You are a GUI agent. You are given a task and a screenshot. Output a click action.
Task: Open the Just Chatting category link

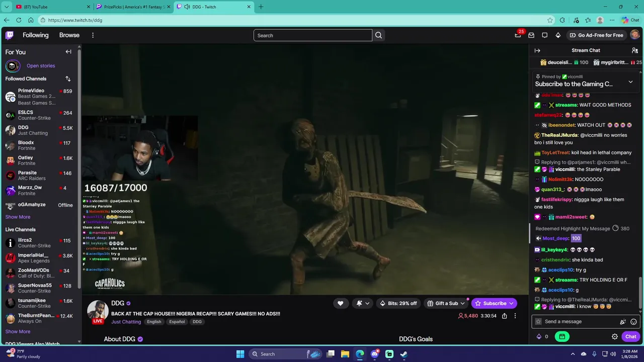click(126, 322)
